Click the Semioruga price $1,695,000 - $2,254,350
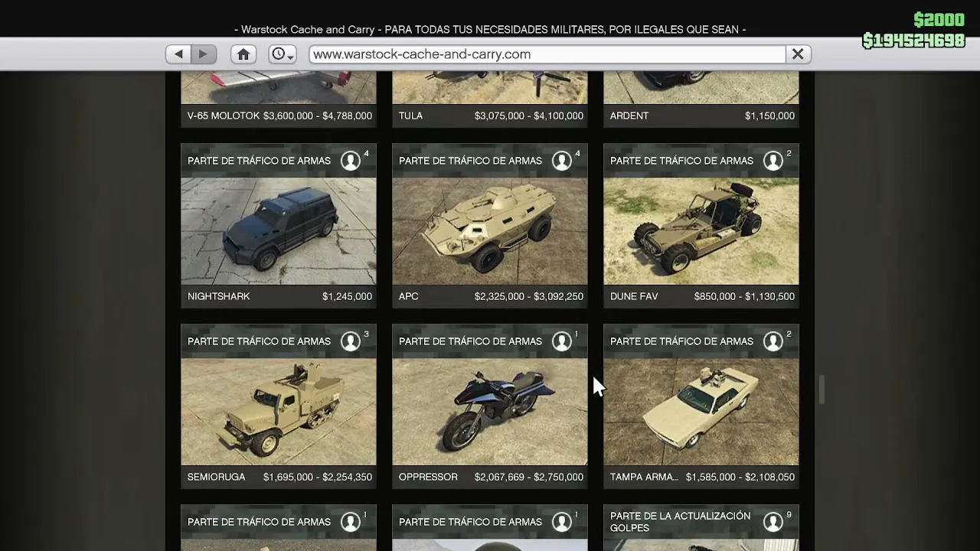This screenshot has width=980, height=551. coord(318,477)
